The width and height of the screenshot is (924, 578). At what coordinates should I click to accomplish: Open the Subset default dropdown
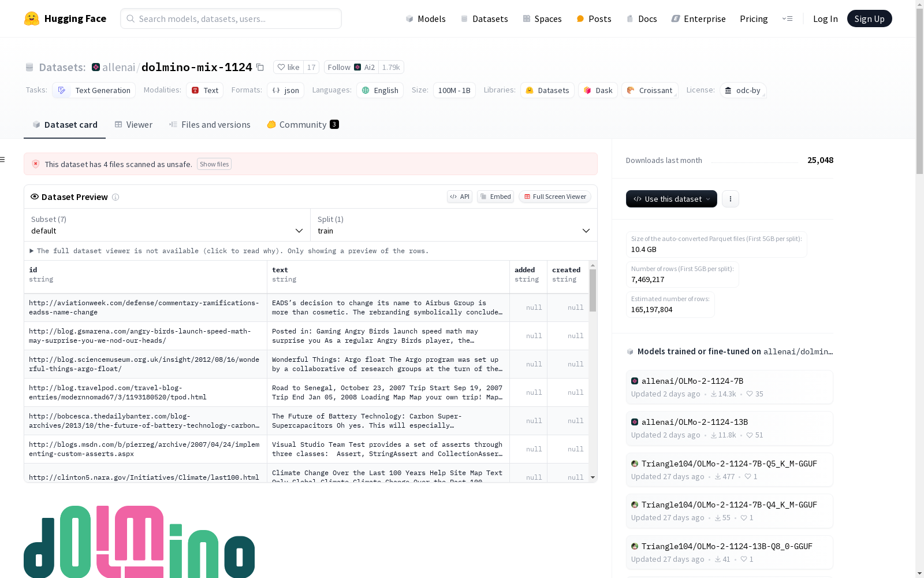167,225
